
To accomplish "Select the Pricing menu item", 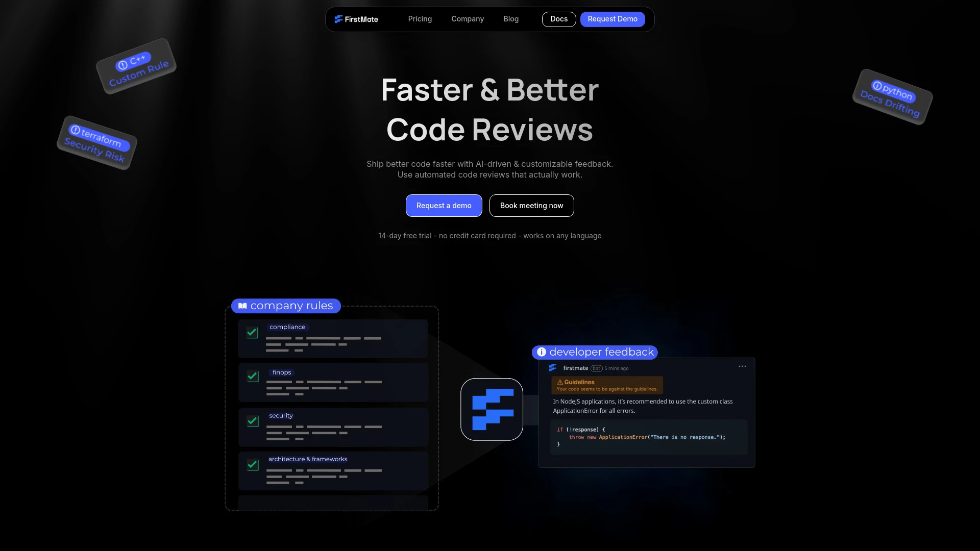I will point(420,19).
